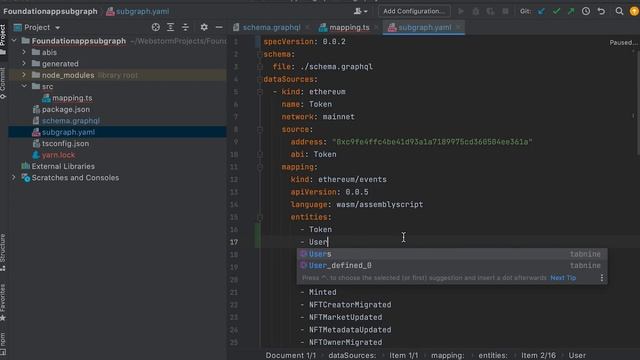Viewport: 640px width, 360px height.
Task: Click the Add Configuration button
Action: (x=414, y=11)
